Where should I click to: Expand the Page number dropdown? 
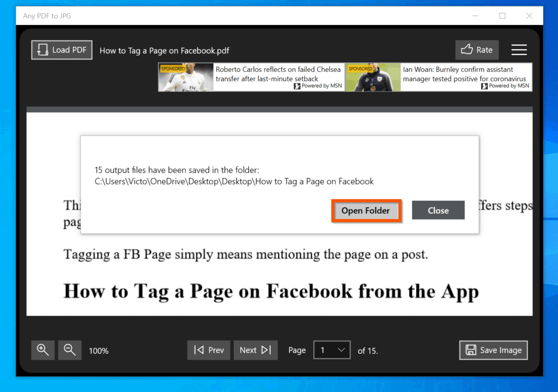pos(332,350)
